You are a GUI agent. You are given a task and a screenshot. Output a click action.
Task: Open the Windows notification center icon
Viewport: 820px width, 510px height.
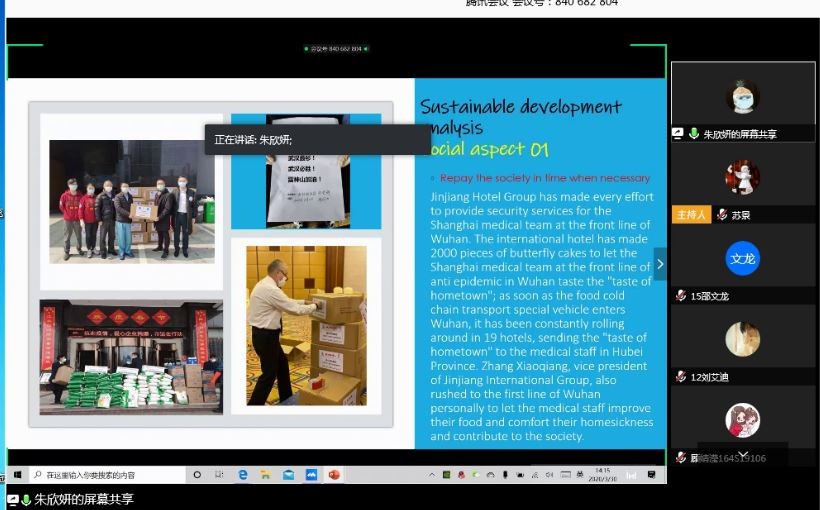[x=652, y=475]
